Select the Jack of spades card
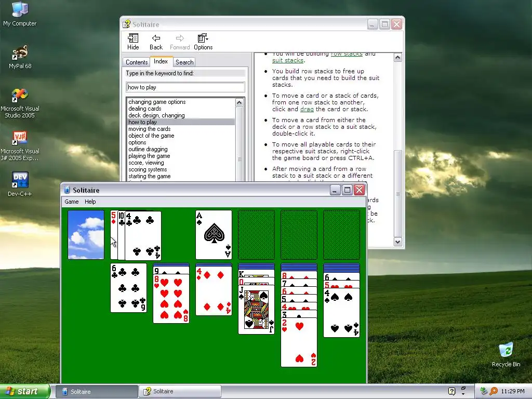 [x=256, y=310]
